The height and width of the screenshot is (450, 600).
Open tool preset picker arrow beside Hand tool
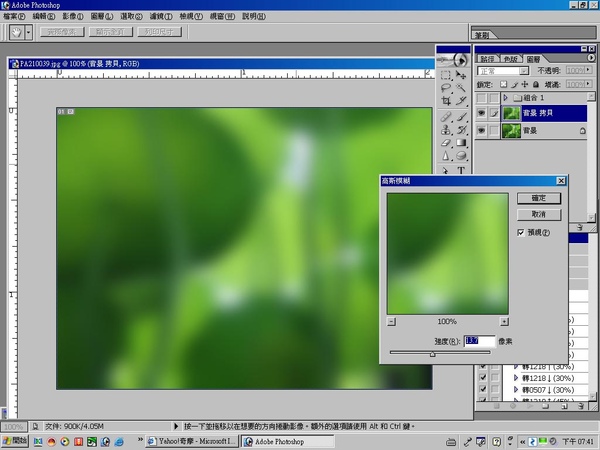[29, 32]
